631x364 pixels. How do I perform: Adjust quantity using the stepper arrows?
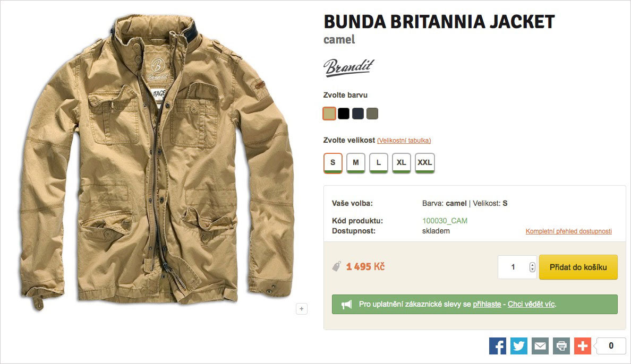pyautogui.click(x=532, y=267)
